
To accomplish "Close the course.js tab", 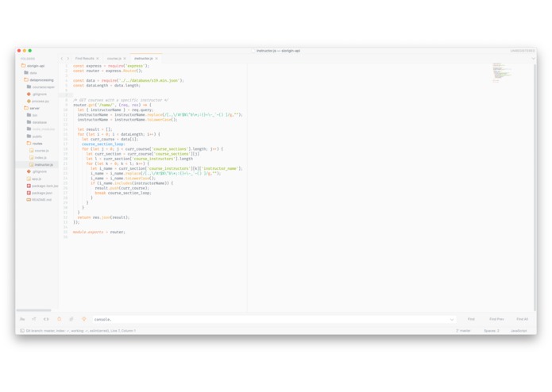I will [125, 59].
